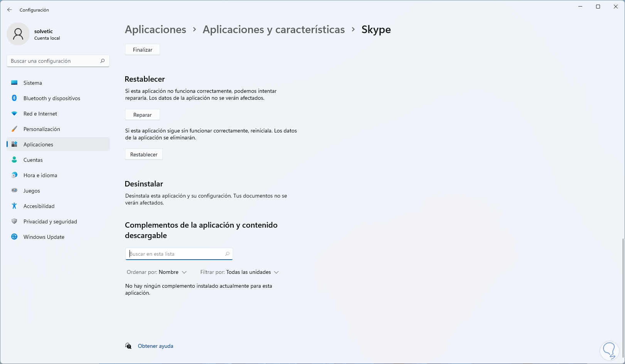The image size is (625, 364).
Task: Open Accesibilidad settings
Action: (x=58, y=206)
